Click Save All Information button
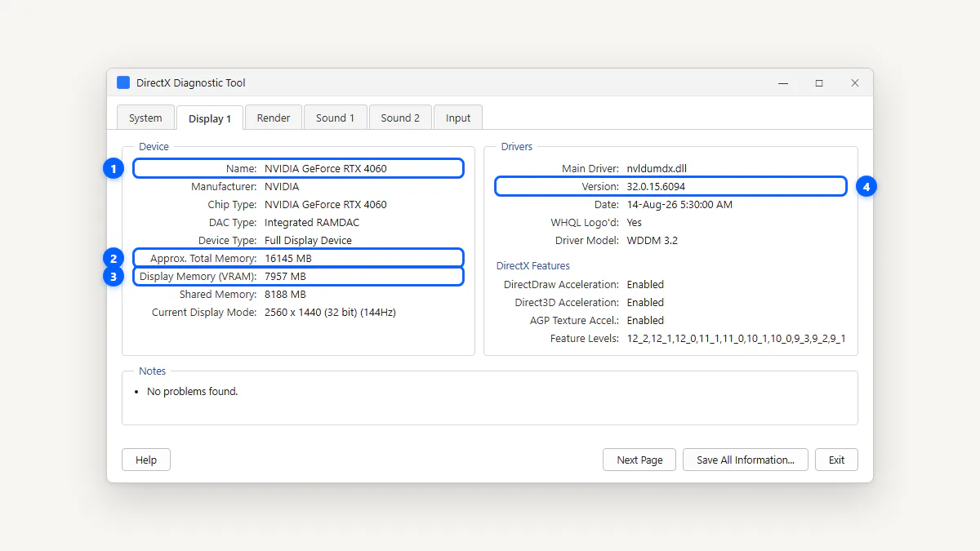 point(746,460)
